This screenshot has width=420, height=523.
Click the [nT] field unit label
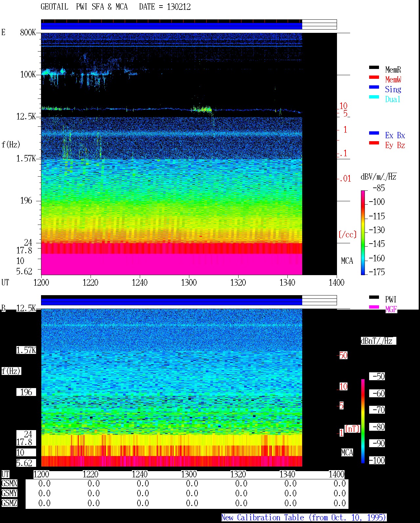pyautogui.click(x=352, y=429)
